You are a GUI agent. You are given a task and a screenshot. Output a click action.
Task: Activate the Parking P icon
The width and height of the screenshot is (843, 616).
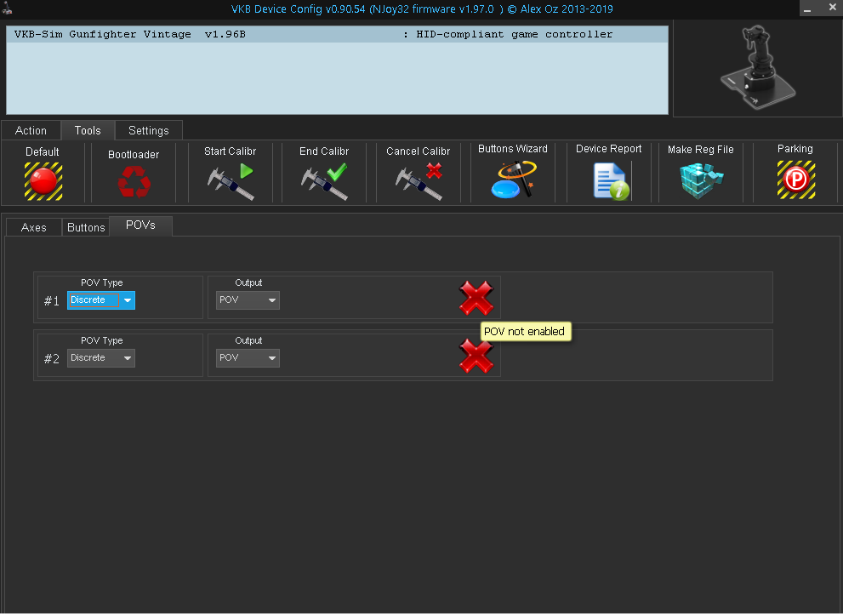tap(795, 180)
